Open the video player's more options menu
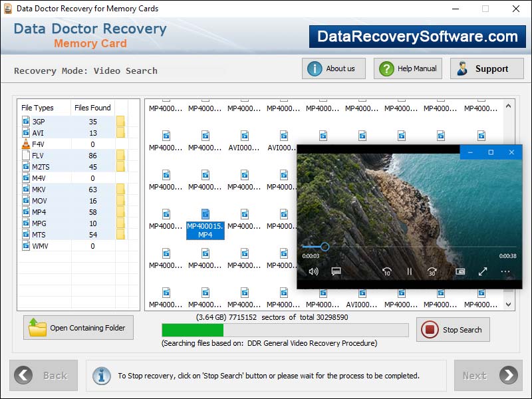The width and height of the screenshot is (532, 399). 504,271
